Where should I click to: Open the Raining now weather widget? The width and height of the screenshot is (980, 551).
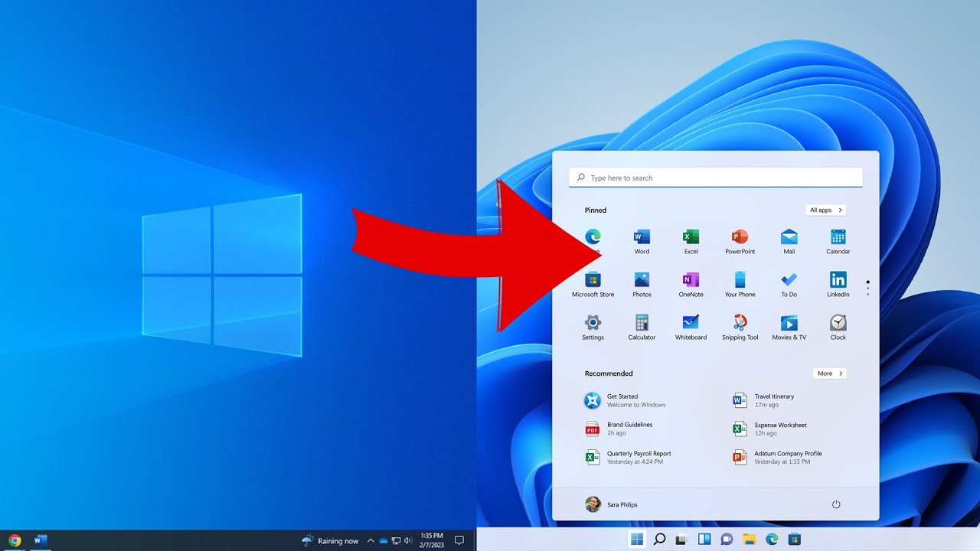click(x=330, y=541)
